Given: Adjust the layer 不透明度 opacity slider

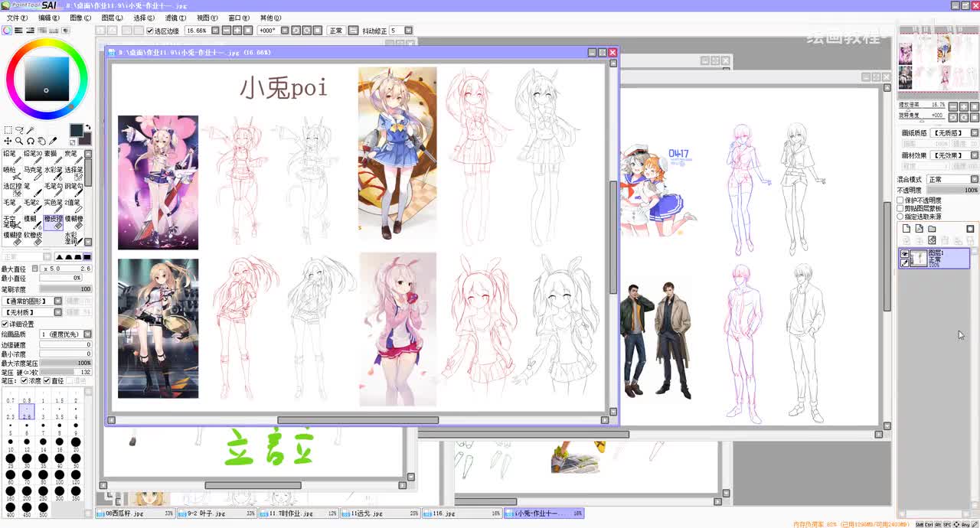Looking at the screenshot, I should point(953,190).
